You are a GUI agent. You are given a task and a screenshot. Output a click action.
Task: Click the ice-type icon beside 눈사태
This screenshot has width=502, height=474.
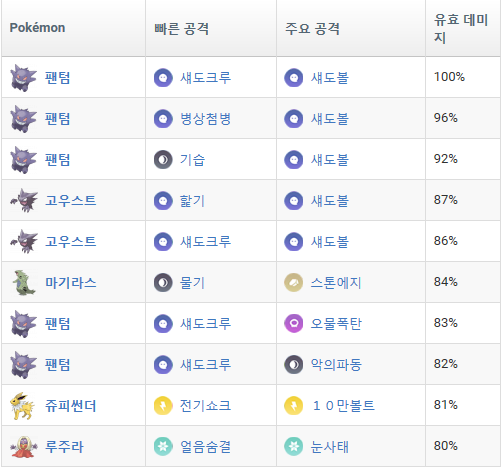tap(293, 447)
